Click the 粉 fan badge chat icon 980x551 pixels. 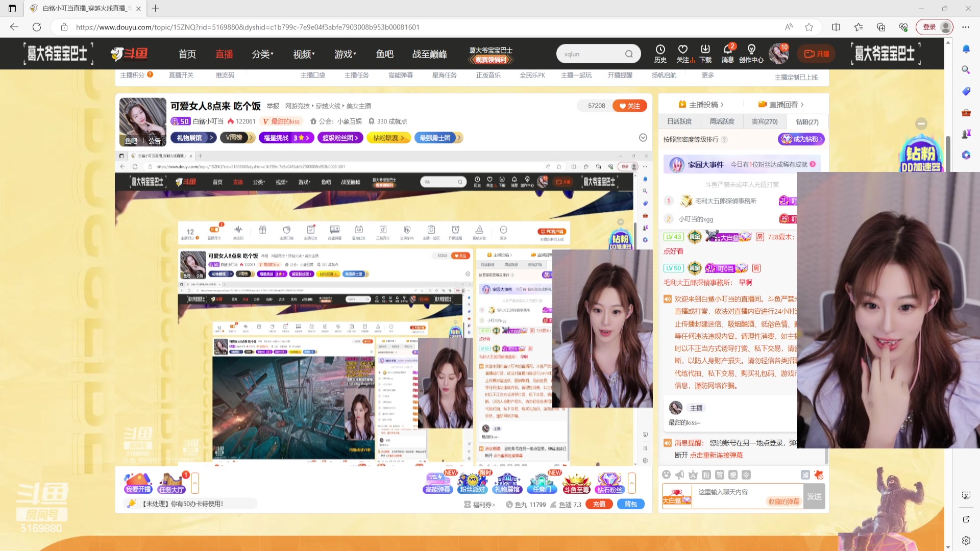tap(706, 475)
